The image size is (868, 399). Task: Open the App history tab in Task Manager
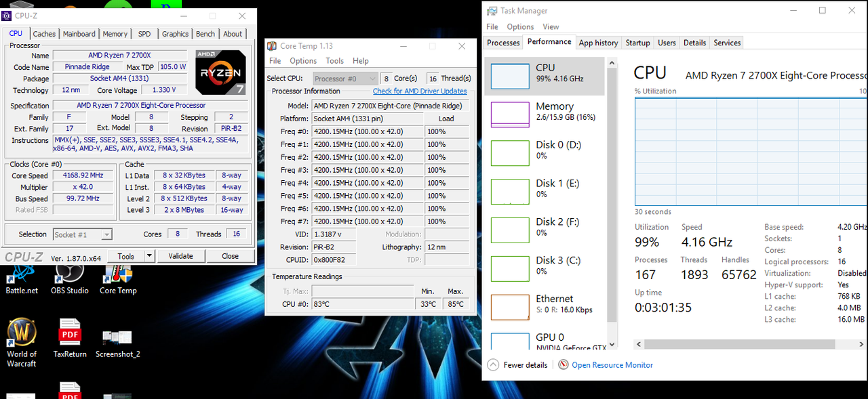598,43
